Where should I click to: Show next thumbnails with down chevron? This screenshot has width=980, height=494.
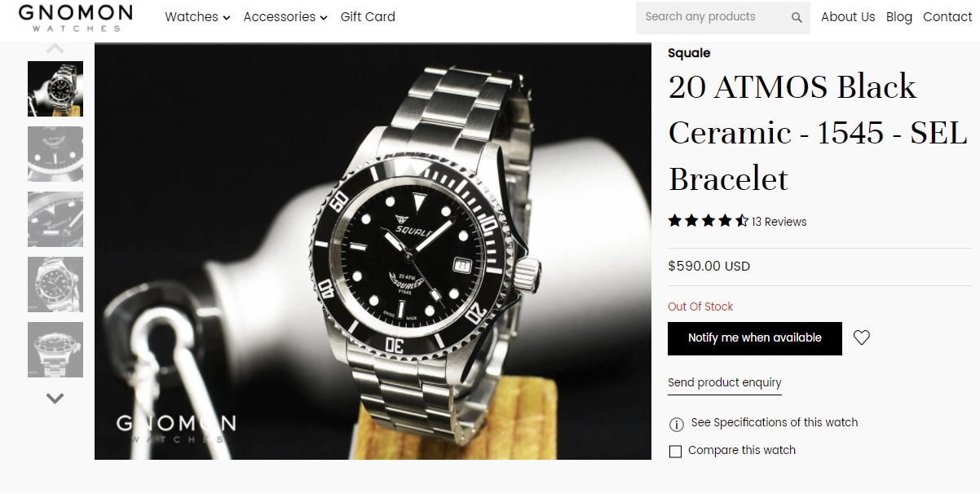click(x=55, y=399)
